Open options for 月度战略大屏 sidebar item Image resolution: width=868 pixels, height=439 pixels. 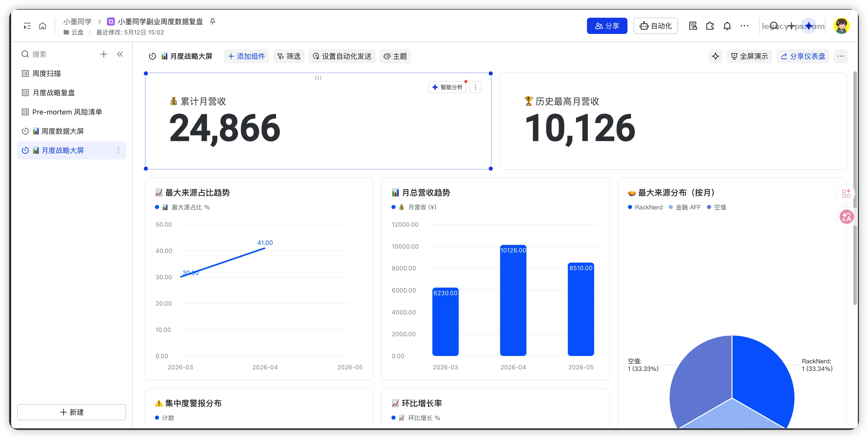pos(118,150)
